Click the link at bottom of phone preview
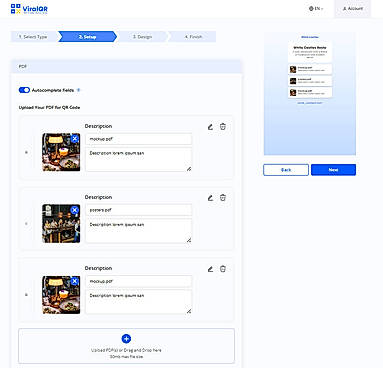 310,103
